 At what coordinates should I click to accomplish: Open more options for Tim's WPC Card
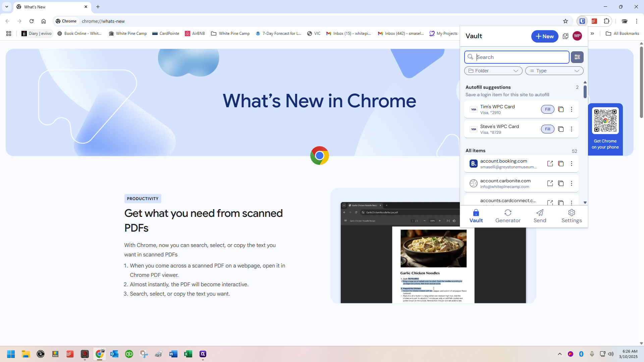[x=572, y=109]
